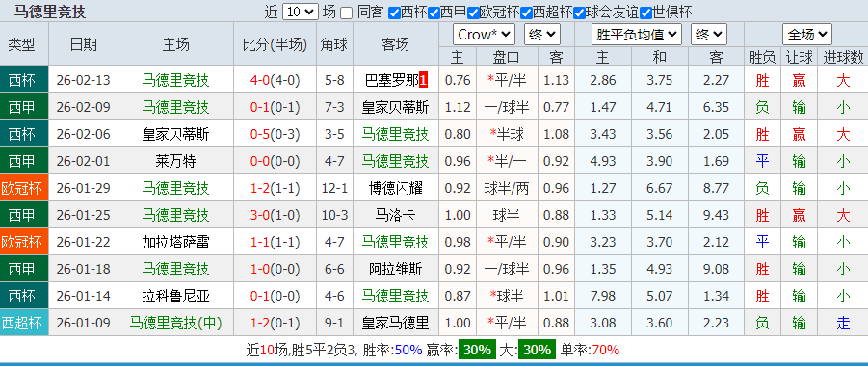Open 马洛卡 away team link
The image size is (868, 366).
point(395,215)
